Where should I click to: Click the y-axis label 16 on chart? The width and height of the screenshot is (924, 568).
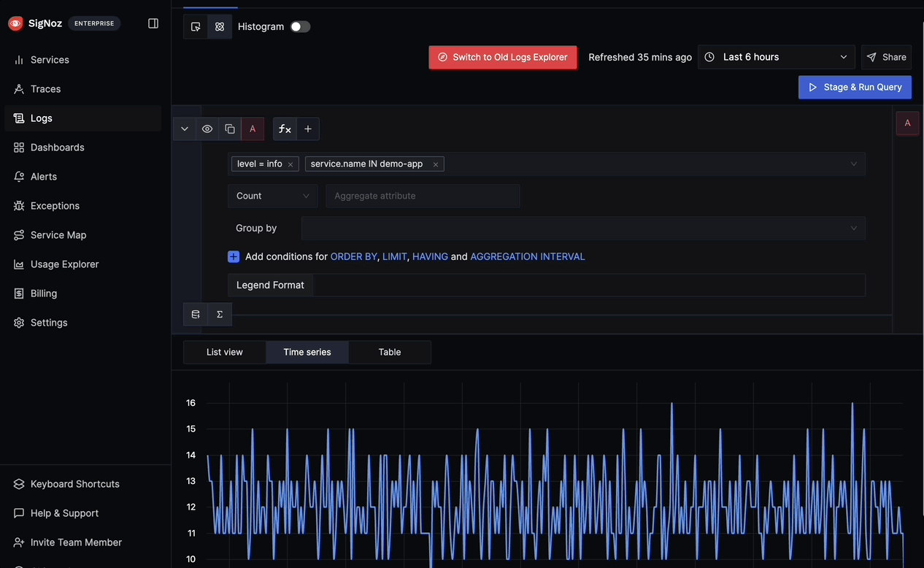point(191,403)
